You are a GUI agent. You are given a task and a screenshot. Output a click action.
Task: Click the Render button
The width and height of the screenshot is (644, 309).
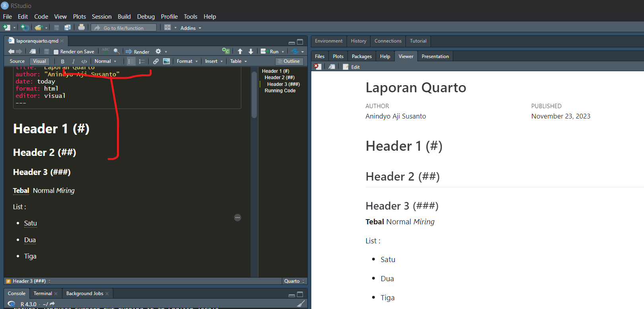[x=138, y=52]
